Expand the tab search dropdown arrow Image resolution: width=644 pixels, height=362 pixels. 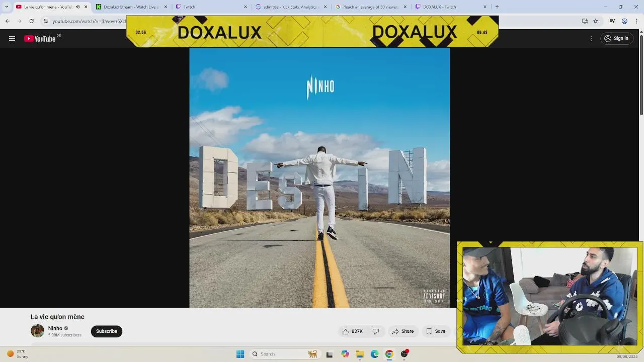click(x=6, y=7)
